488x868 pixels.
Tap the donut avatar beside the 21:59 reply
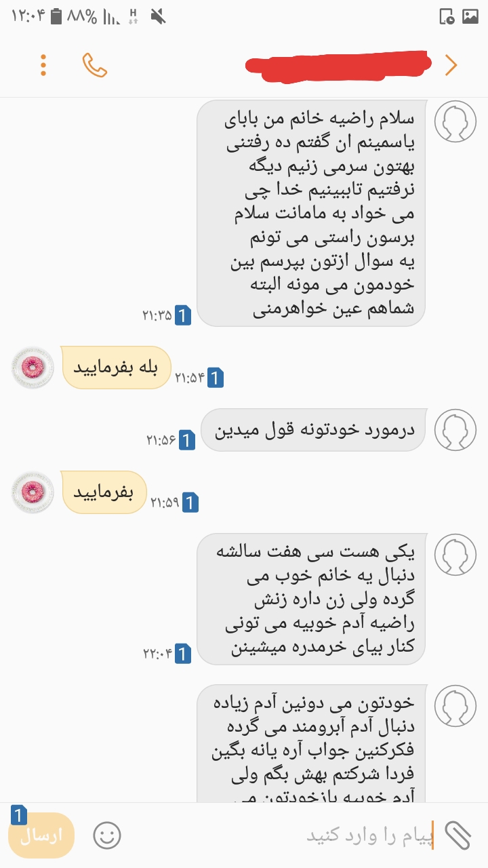[x=33, y=492]
